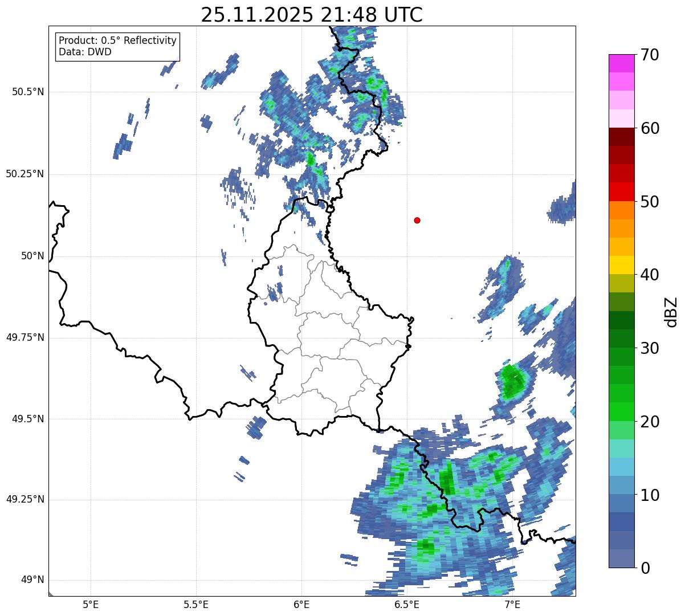Click the longitude label '5°E'
Image resolution: width=685 pixels, height=616 pixels.
pos(91,604)
